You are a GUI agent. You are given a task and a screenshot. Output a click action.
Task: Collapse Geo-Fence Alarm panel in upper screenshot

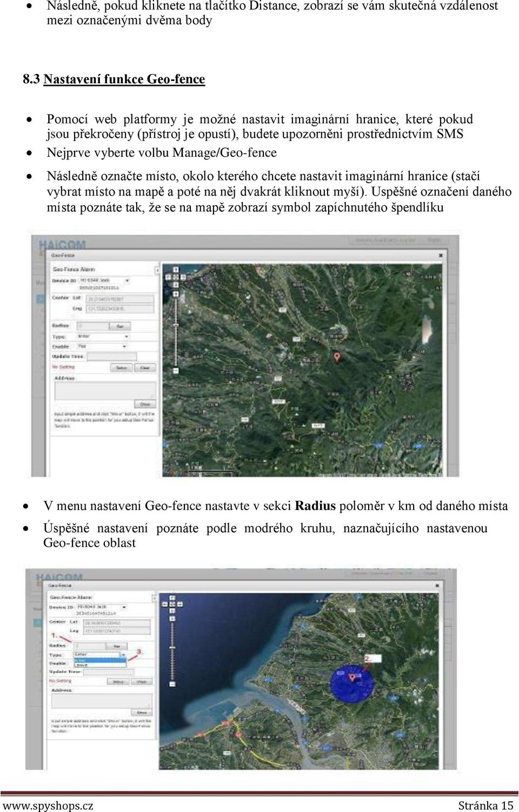(157, 270)
